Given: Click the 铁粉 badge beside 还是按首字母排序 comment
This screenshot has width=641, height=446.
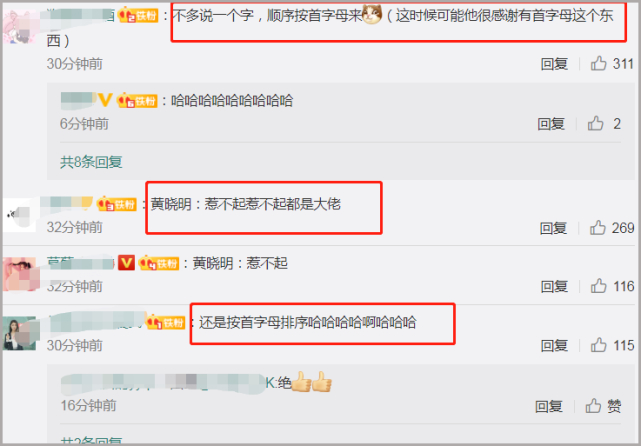Looking at the screenshot, I should click(166, 323).
